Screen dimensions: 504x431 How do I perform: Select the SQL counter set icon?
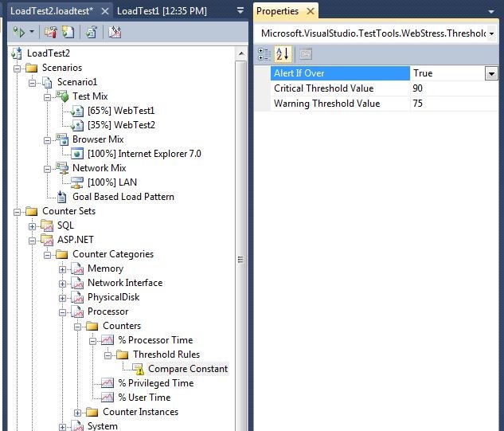47,225
